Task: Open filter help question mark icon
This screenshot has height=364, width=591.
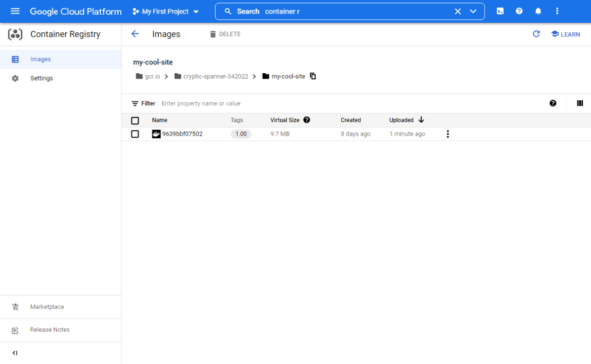Action: coord(553,103)
